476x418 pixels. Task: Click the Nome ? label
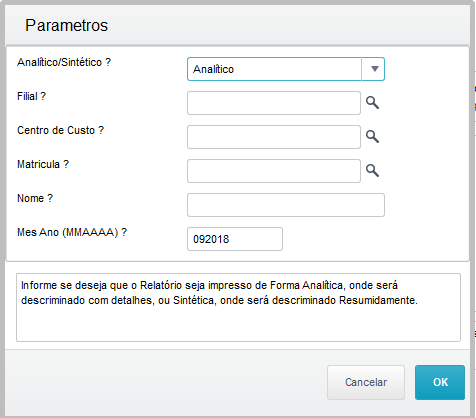click(35, 198)
